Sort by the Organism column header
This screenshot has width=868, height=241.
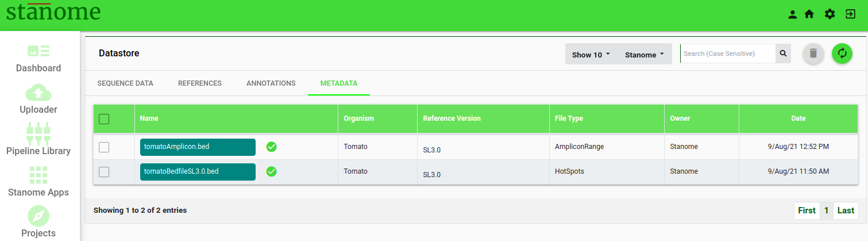377,118
